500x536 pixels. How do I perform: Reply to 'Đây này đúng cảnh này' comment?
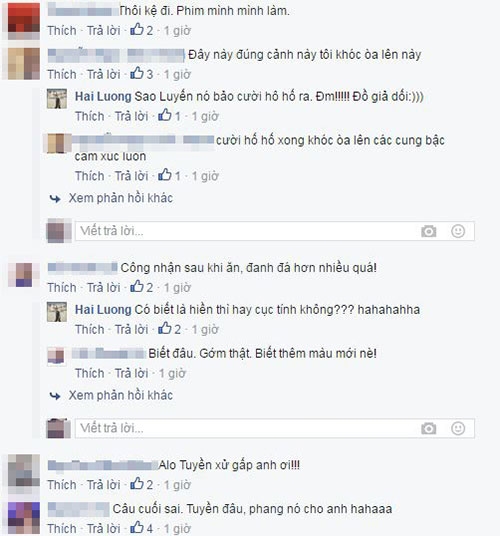(104, 74)
